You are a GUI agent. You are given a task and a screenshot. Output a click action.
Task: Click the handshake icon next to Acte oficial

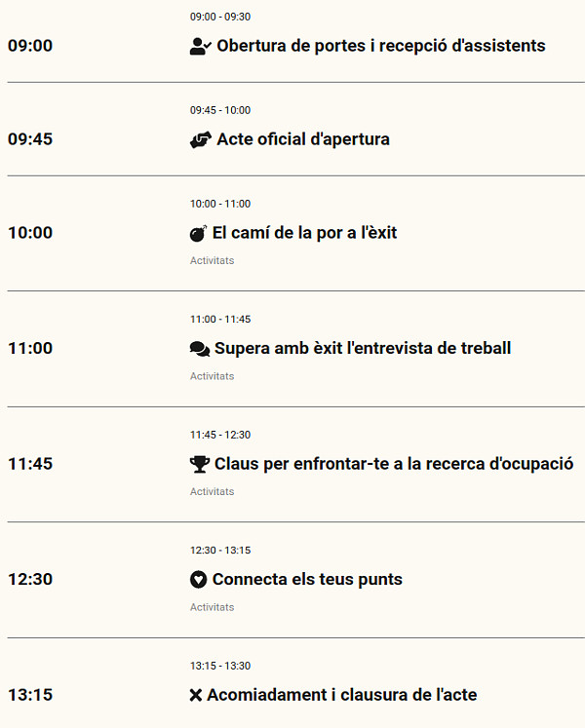point(201,139)
